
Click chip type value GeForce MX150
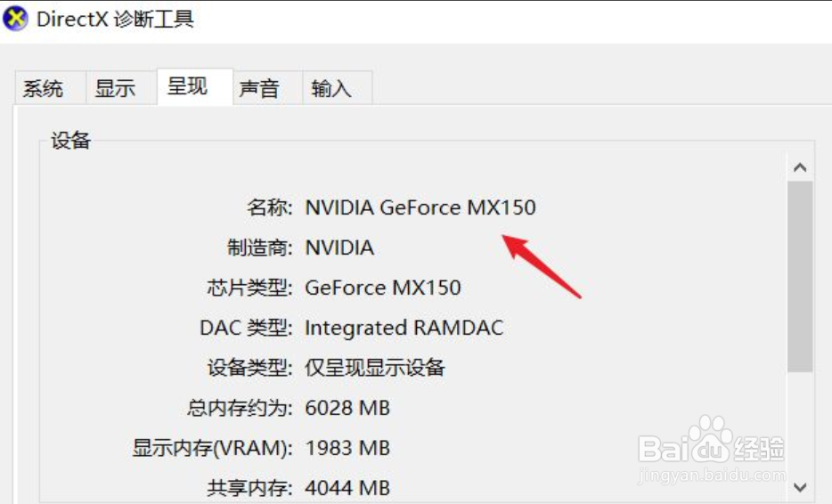pyautogui.click(x=383, y=288)
